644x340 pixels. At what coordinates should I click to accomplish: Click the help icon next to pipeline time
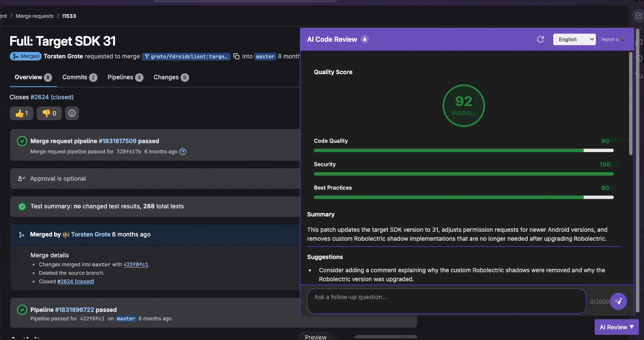tap(183, 152)
